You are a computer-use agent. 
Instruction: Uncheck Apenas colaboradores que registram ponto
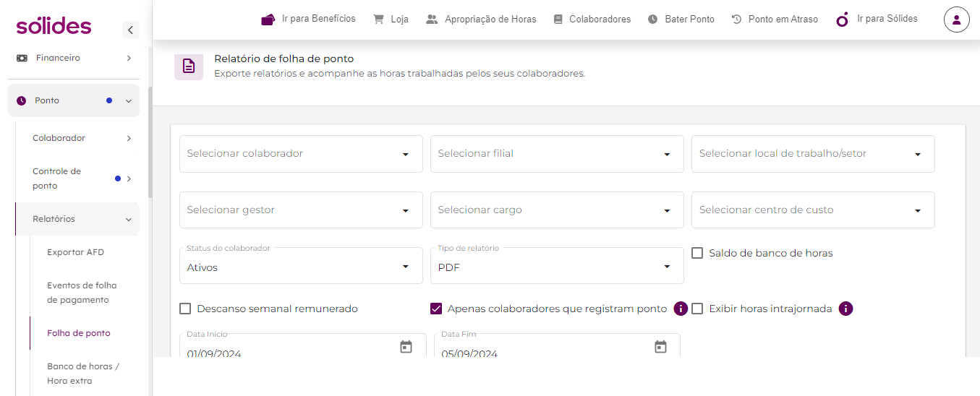pyautogui.click(x=436, y=309)
